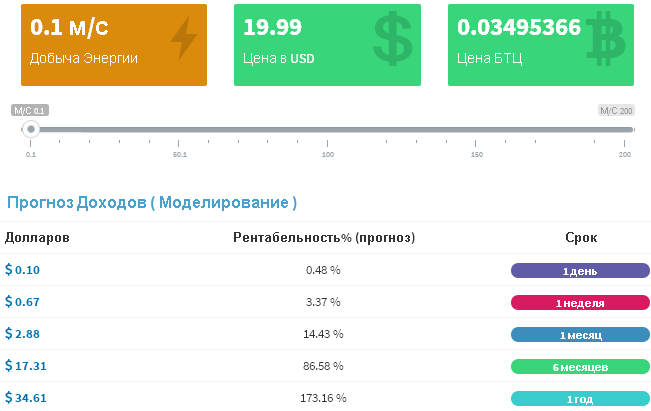The width and height of the screenshot is (651, 411).
Task: Select the 1 месяц period badge
Action: [x=580, y=335]
